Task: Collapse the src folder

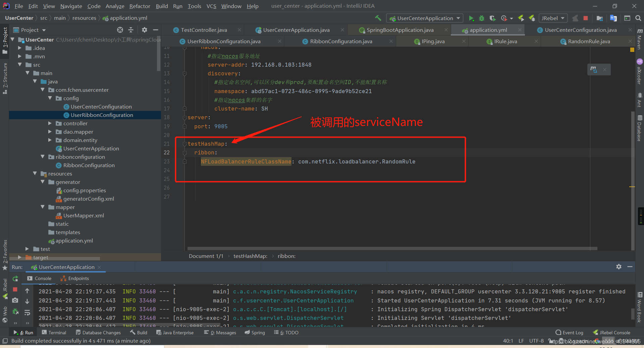Action: click(20, 65)
